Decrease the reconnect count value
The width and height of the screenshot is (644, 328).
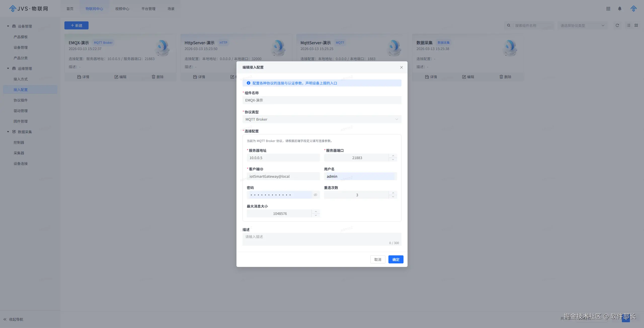393,197
